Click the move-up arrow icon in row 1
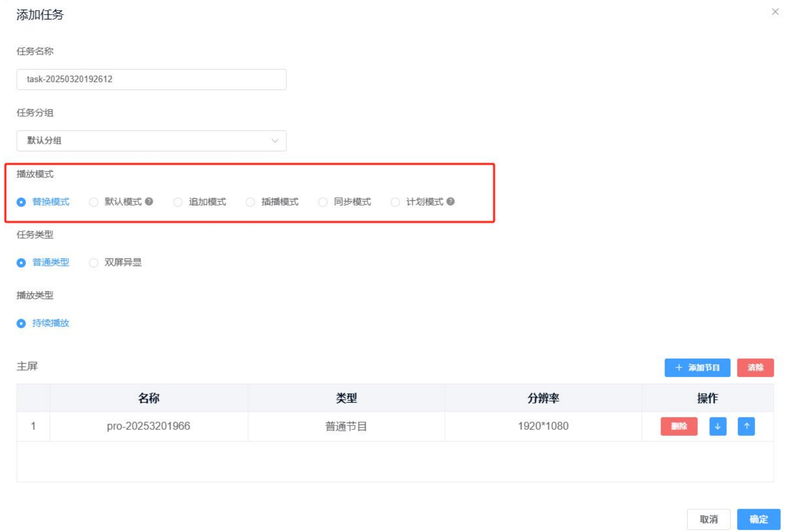 [x=746, y=426]
